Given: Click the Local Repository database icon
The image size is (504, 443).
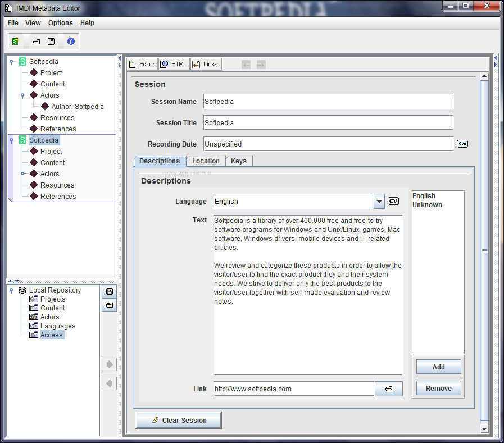Looking at the screenshot, I should coord(22,290).
